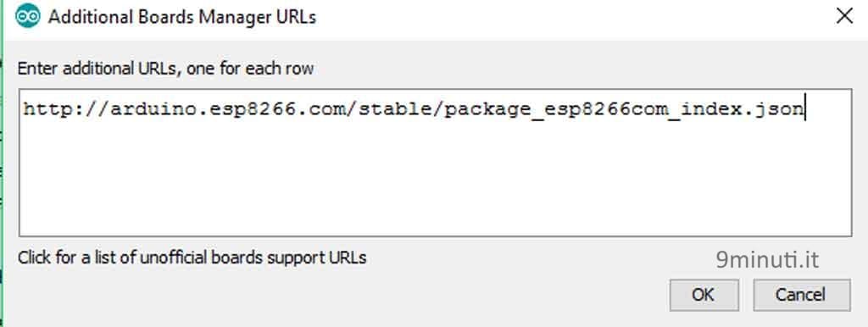The height and width of the screenshot is (327, 868).
Task: Click the Arduino logo icon in title bar
Action: pos(28,17)
